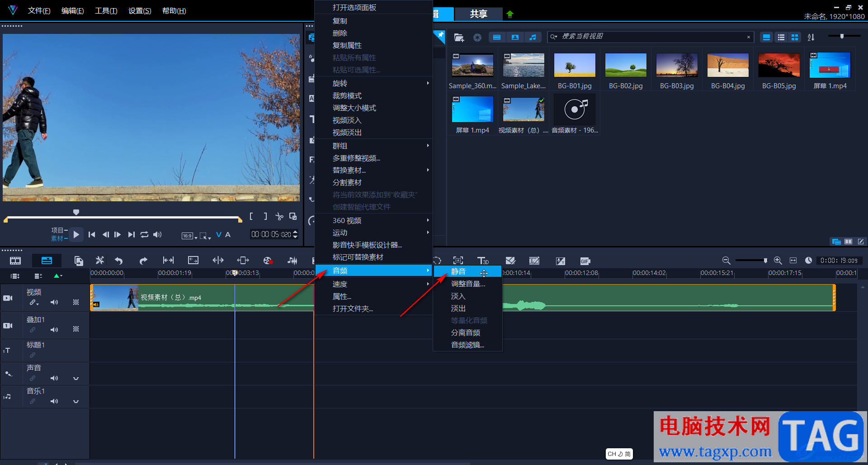Switch to timeline view
This screenshot has height=465, width=868.
(x=47, y=261)
